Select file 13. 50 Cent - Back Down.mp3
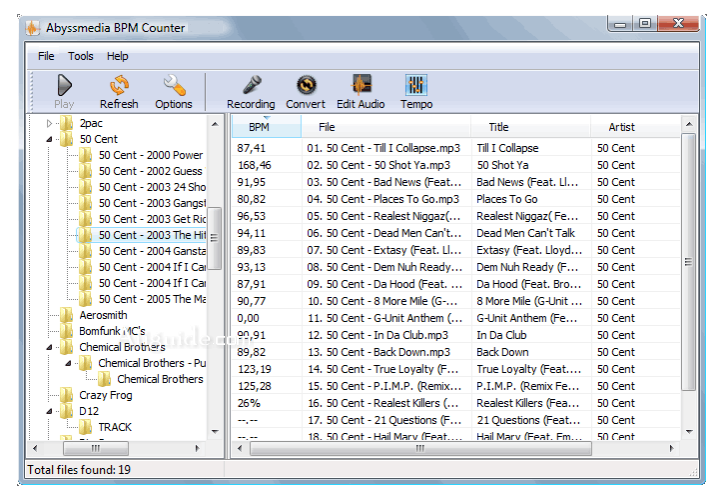724x501 pixels. tap(379, 352)
